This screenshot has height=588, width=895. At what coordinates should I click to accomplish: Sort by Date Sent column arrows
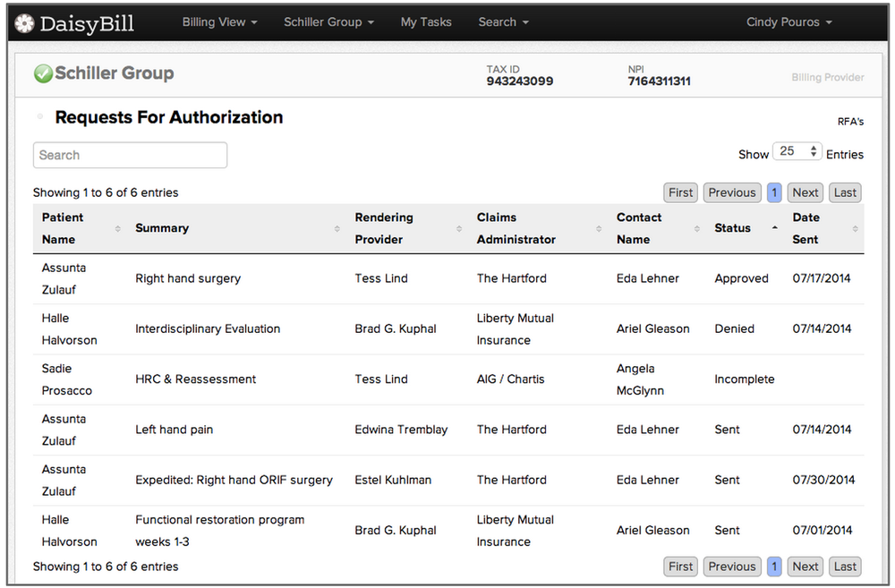pos(855,229)
